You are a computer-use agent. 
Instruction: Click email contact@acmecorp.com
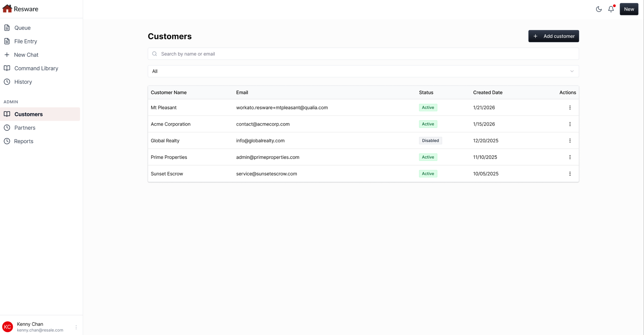pyautogui.click(x=263, y=124)
